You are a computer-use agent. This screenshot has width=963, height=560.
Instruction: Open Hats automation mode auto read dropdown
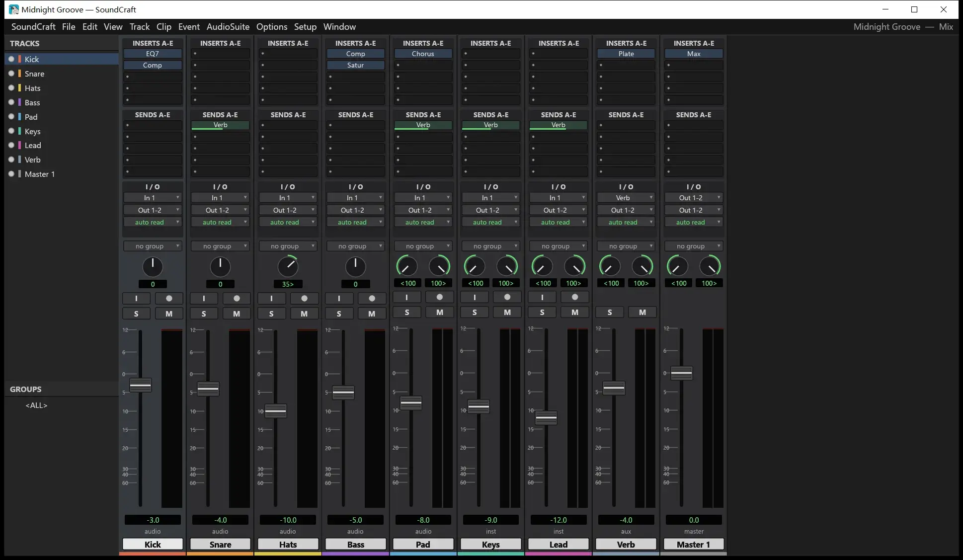coord(288,222)
